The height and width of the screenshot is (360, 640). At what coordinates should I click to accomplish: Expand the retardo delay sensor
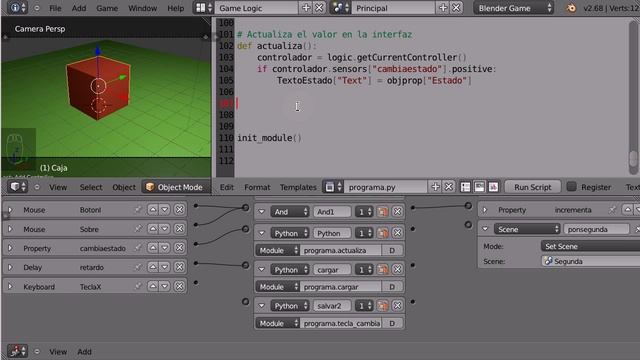(10, 267)
